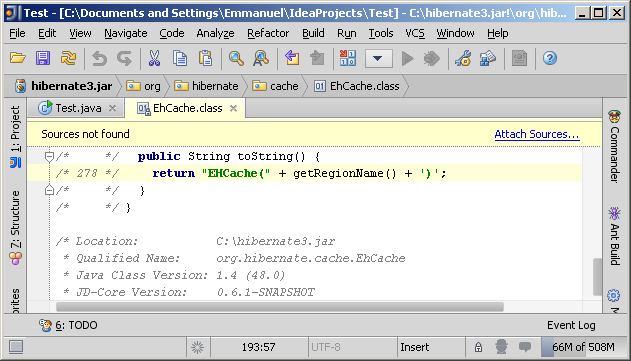The image size is (631, 361).
Task: Collapse the toString method fold marker
Action: point(49,157)
